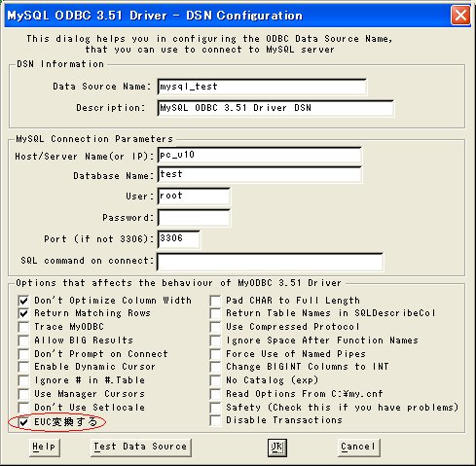Click the Port number field
The width and height of the screenshot is (476, 466).
tap(178, 239)
